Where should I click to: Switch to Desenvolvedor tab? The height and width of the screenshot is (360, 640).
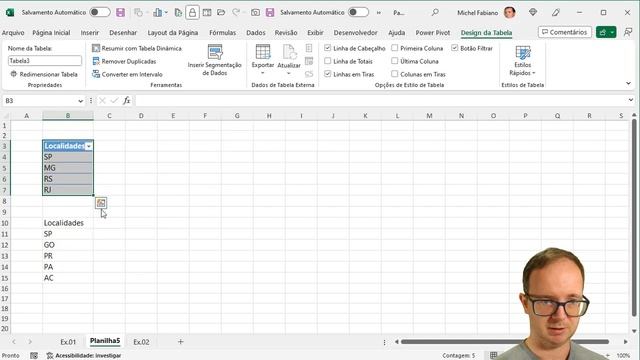(356, 33)
